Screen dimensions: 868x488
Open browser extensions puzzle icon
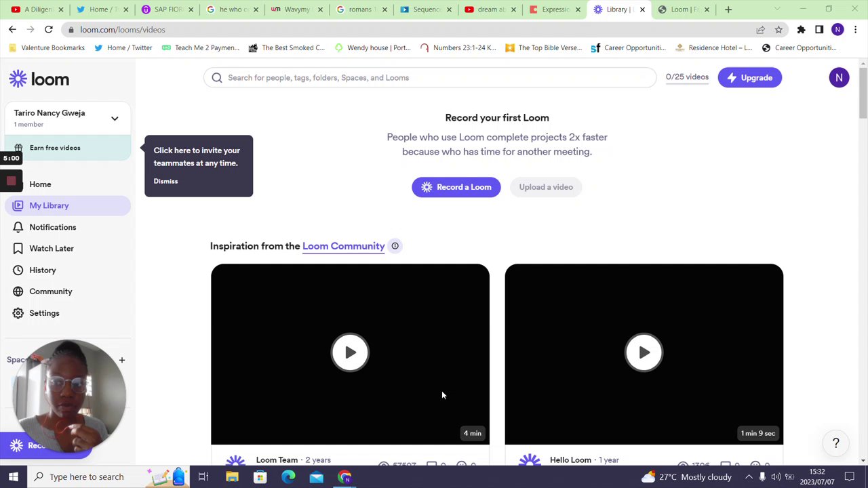click(801, 30)
